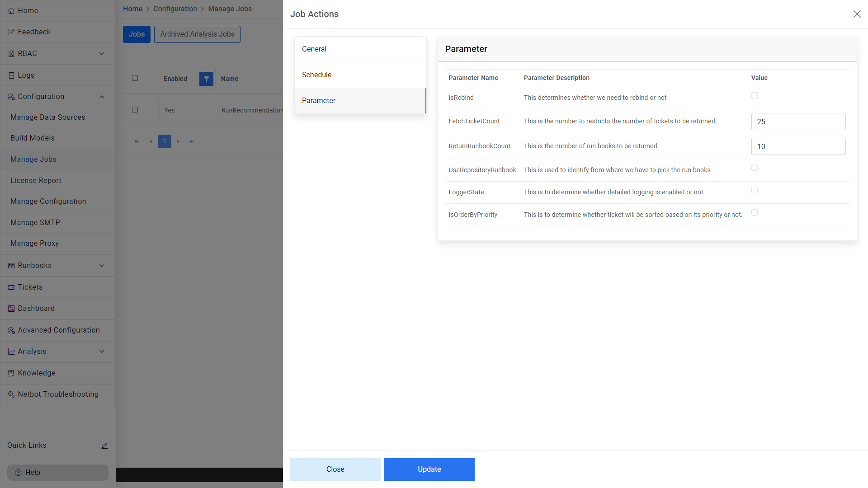Select the Parameter section
Image resolution: width=868 pixels, height=488 pixels.
pyautogui.click(x=360, y=101)
